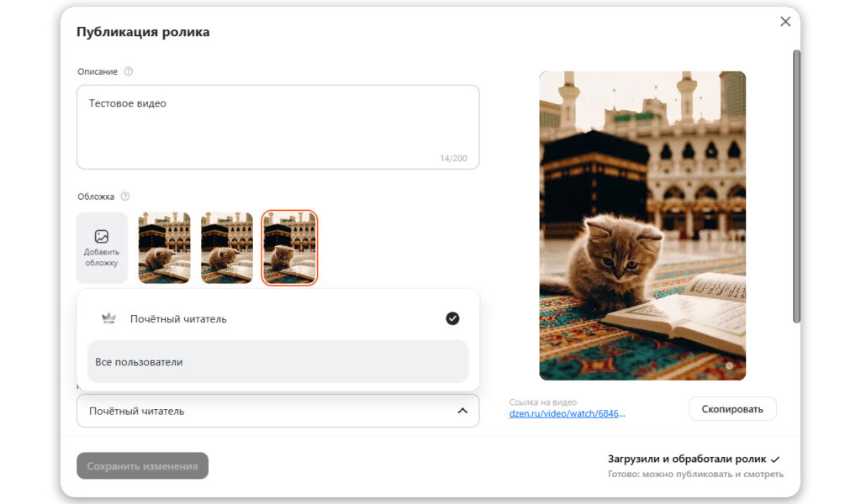Click the Добавить обложку image icon
Image resolution: width=861 pixels, height=504 pixels.
point(102,236)
